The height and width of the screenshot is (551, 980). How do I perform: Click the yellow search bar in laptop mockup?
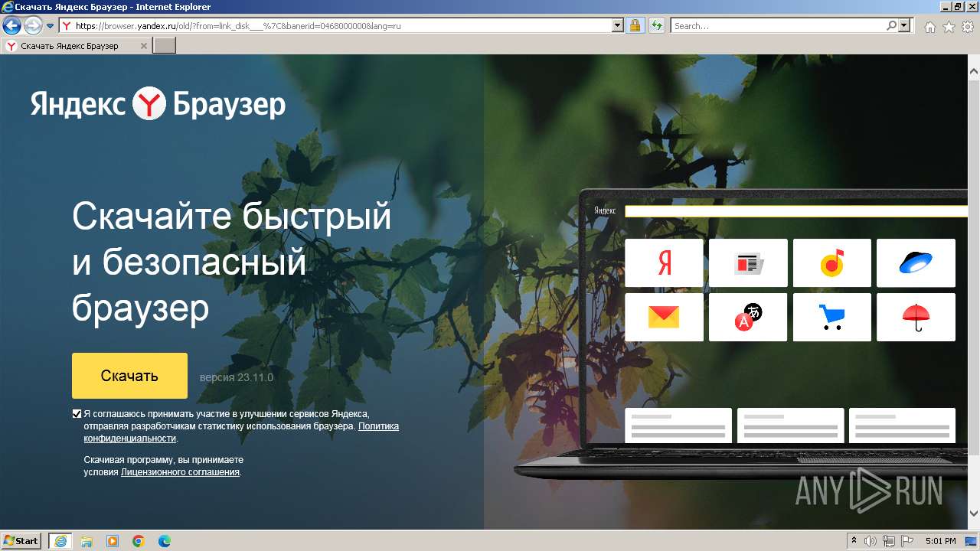pos(796,211)
